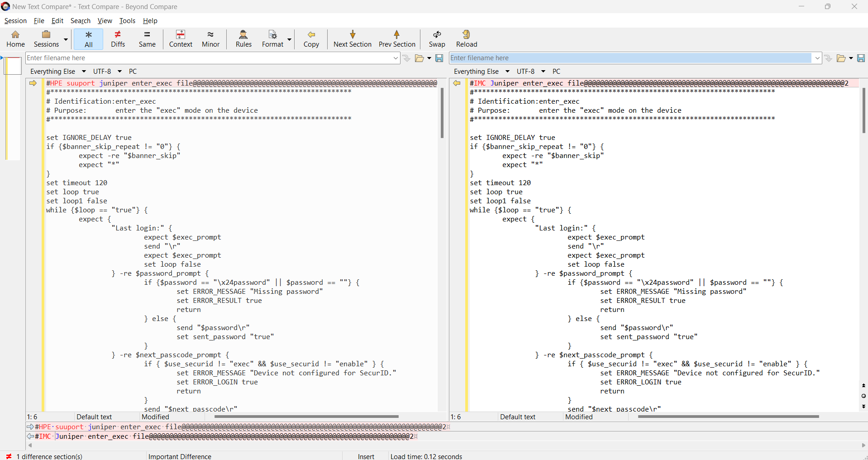Toggle the Same lines filter

click(147, 39)
